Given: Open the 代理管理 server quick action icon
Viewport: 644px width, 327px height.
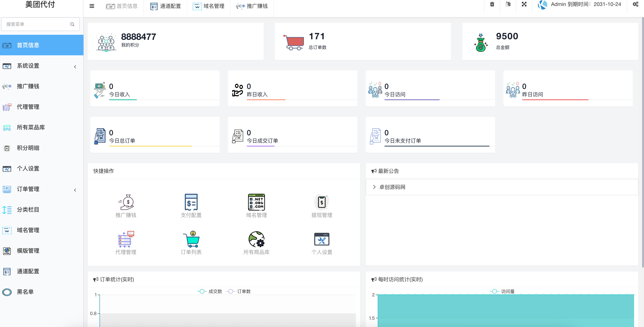Looking at the screenshot, I should [126, 239].
